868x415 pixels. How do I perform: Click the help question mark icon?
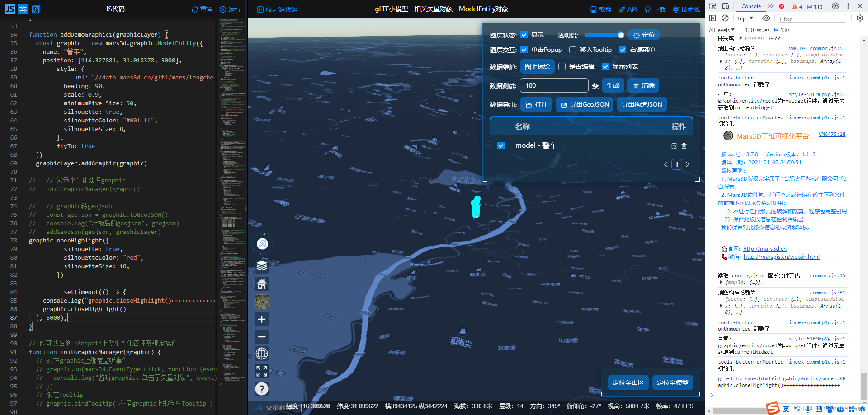pos(261,389)
